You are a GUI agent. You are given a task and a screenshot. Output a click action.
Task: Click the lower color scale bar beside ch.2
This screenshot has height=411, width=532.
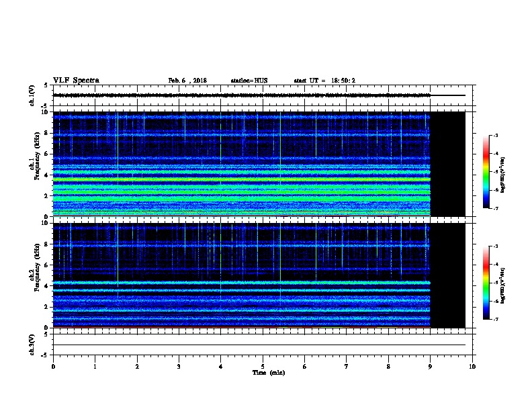click(x=486, y=283)
